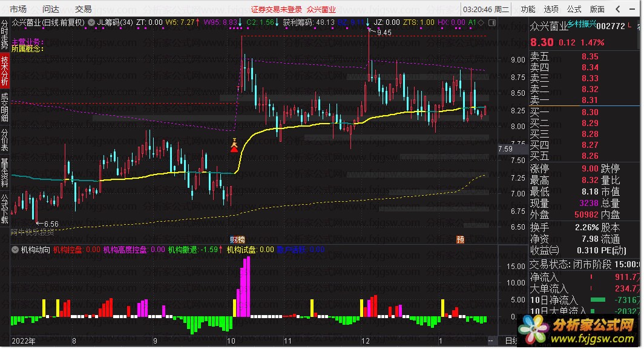Click the 证券交易未登录 login notice

click(277, 9)
